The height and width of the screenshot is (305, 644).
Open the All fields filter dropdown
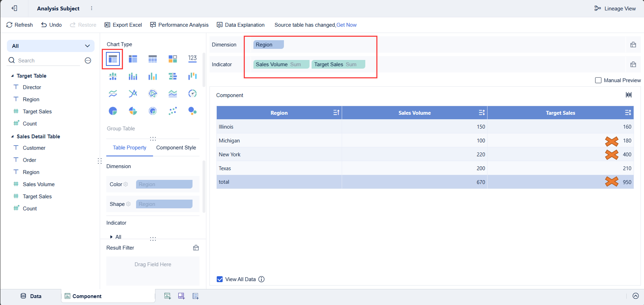click(50, 46)
